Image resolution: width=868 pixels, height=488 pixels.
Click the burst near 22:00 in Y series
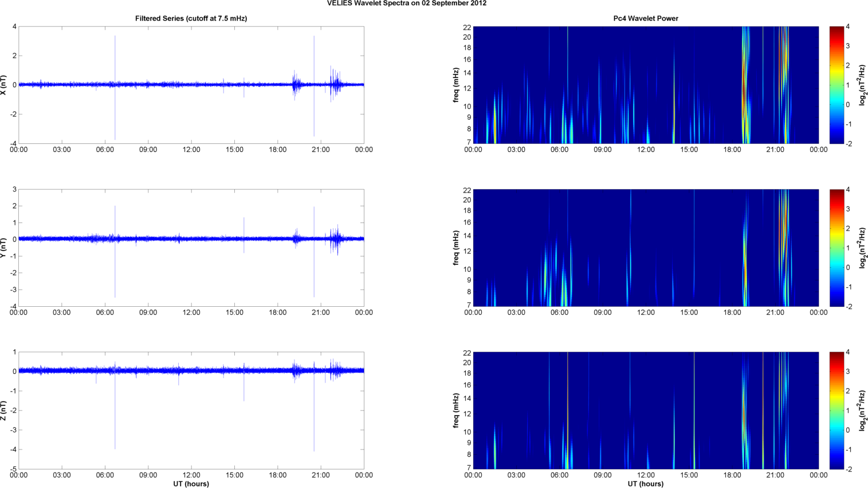tap(336, 239)
